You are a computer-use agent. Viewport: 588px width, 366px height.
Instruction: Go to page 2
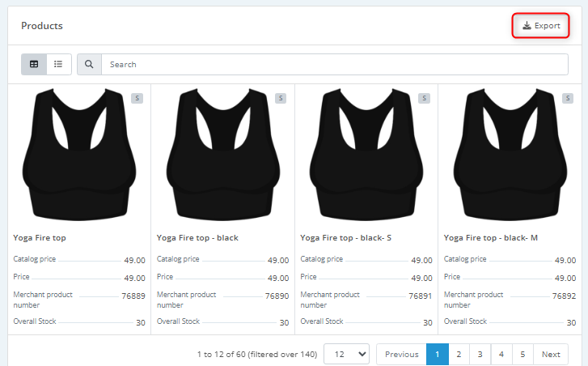pos(459,355)
